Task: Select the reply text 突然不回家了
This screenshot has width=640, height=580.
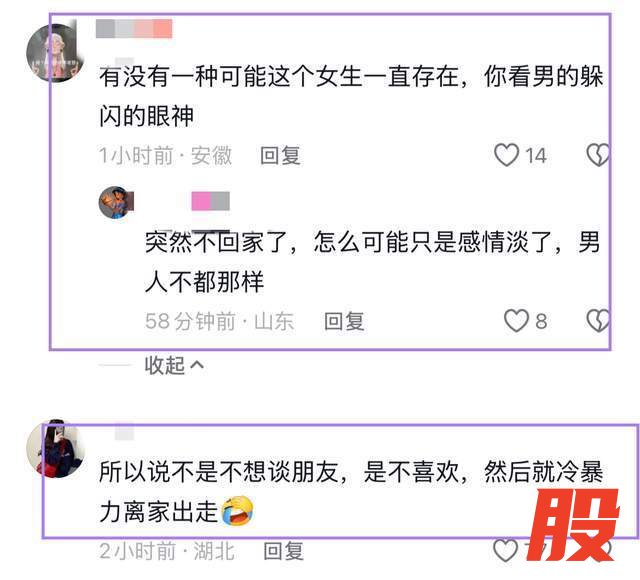Action: point(372,262)
